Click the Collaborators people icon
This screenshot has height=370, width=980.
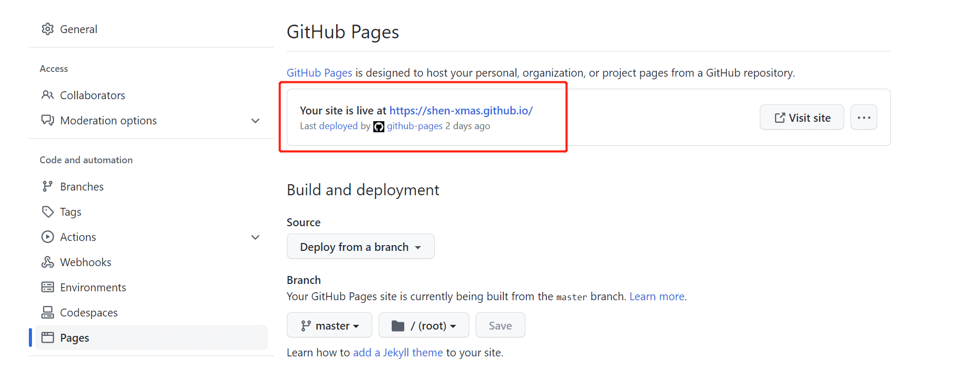48,95
